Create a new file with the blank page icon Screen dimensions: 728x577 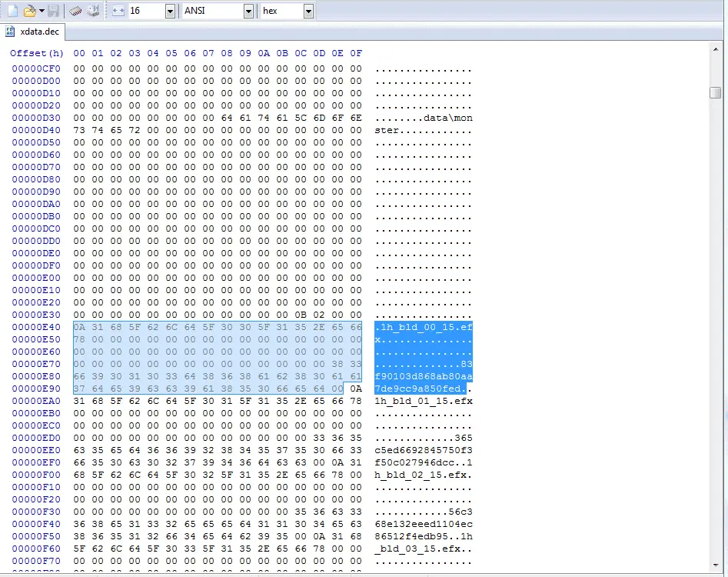click(x=13, y=10)
